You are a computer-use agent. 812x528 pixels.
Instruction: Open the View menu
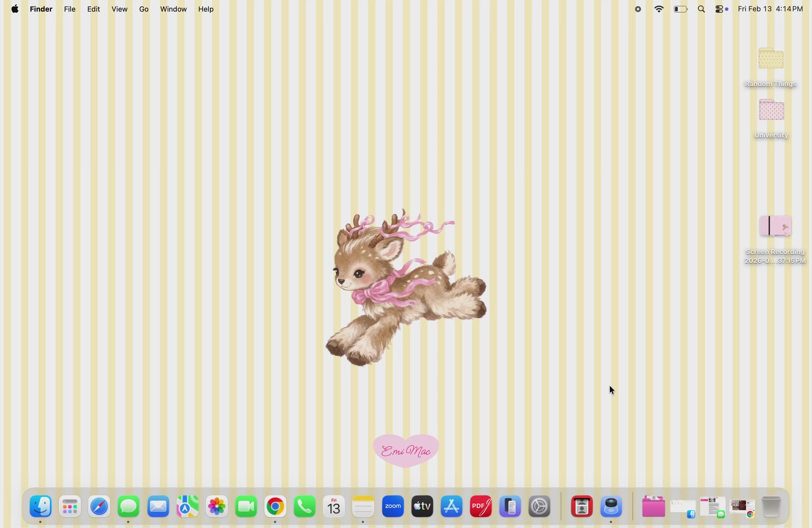(x=119, y=9)
